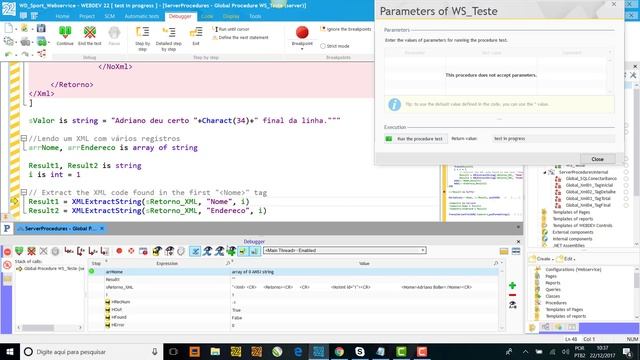Open the Main Thread - Enabled dropdown
Screen dimensions: 640x360
(x=345, y=250)
